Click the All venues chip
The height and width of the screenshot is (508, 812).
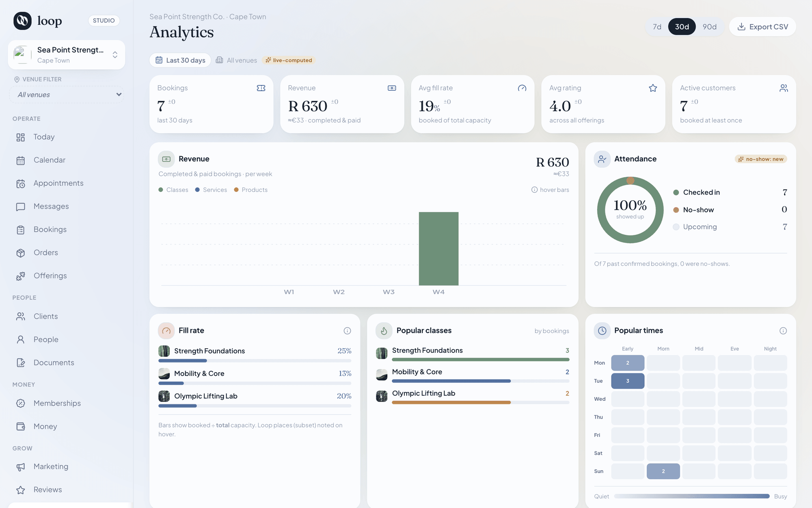pos(236,60)
